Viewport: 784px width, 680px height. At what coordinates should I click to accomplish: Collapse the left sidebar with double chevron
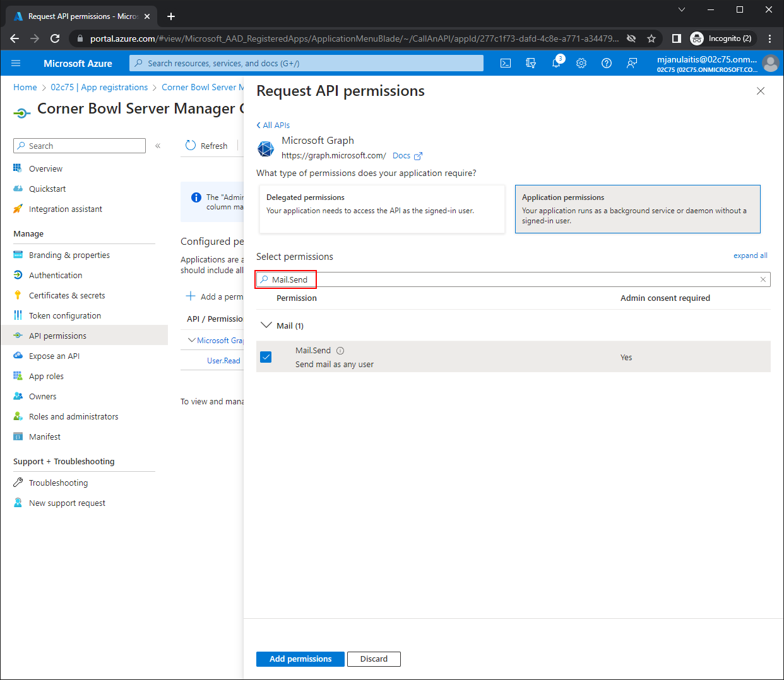[x=158, y=146]
